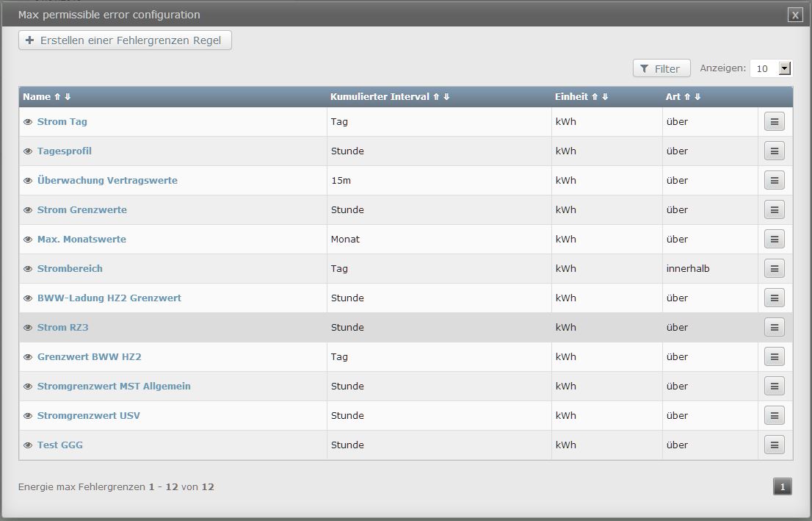Image resolution: width=812 pixels, height=521 pixels.
Task: Click eye icon next to Strombereich
Action: [x=28, y=268]
